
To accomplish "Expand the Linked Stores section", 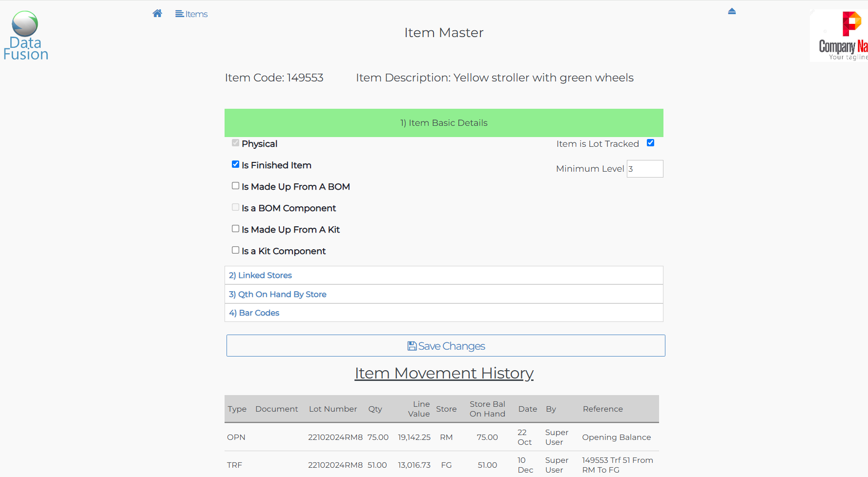I will click(x=260, y=276).
